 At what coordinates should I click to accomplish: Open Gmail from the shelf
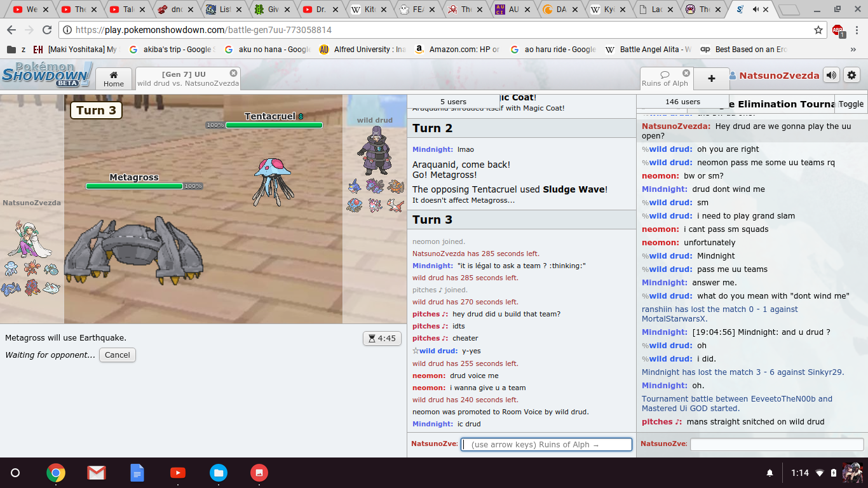pyautogui.click(x=97, y=473)
